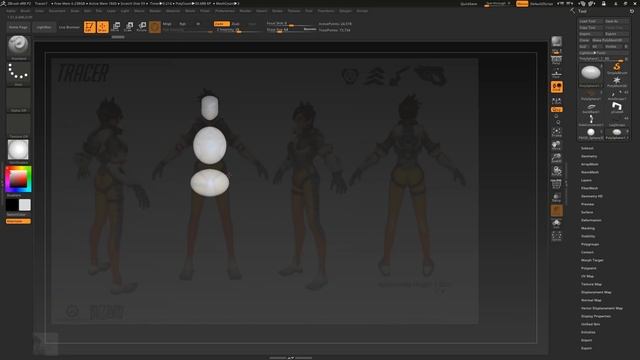Expand the Layers sub-palette
The height and width of the screenshot is (360, 640).
(586, 180)
